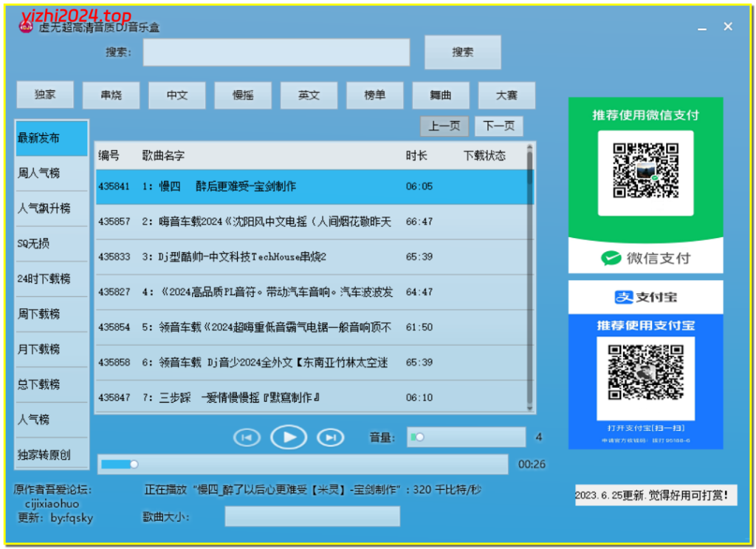
Task: Click the 正在播放 status text
Action: coord(313,490)
